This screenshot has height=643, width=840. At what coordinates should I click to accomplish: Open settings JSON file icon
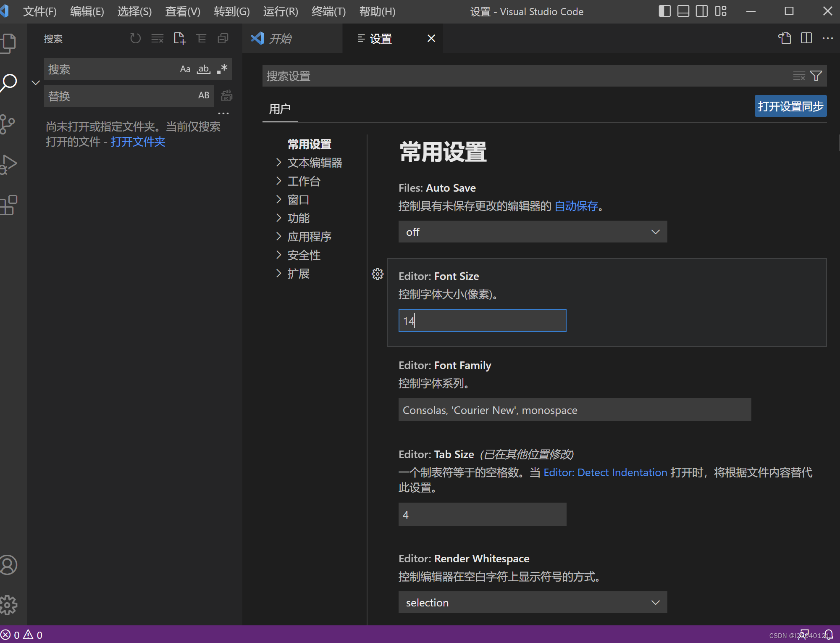(785, 38)
